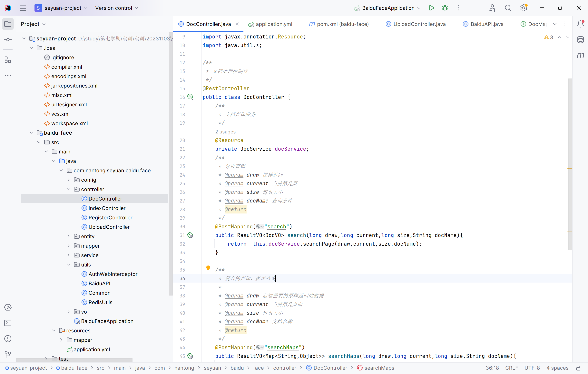Click 36:18 cursor position in status bar

(492, 368)
